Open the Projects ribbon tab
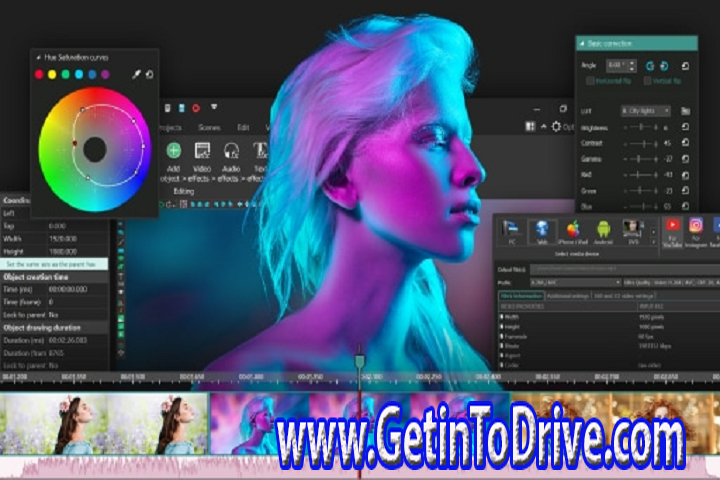Screen dimensions: 720x480 170,128
